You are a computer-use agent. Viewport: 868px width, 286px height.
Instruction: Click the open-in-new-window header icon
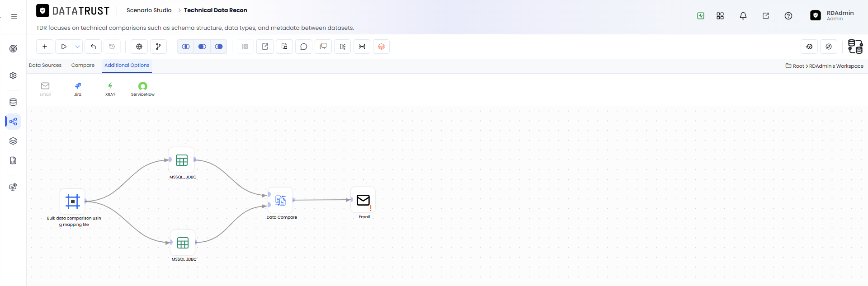pos(766,16)
